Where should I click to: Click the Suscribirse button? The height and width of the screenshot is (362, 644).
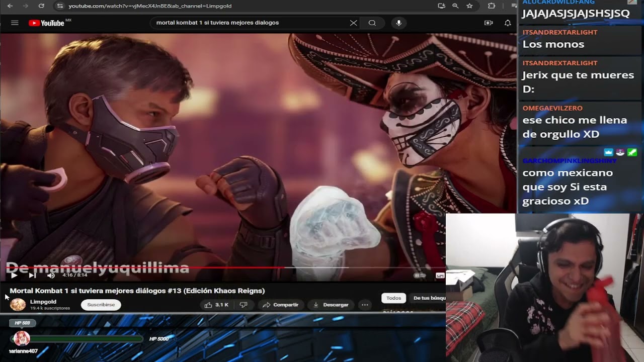click(101, 305)
